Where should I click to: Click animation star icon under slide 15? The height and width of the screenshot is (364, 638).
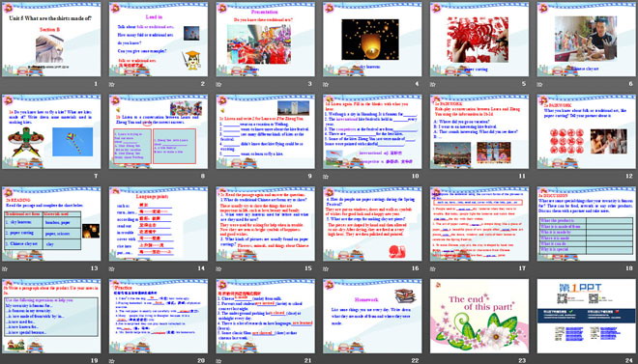click(x=218, y=268)
